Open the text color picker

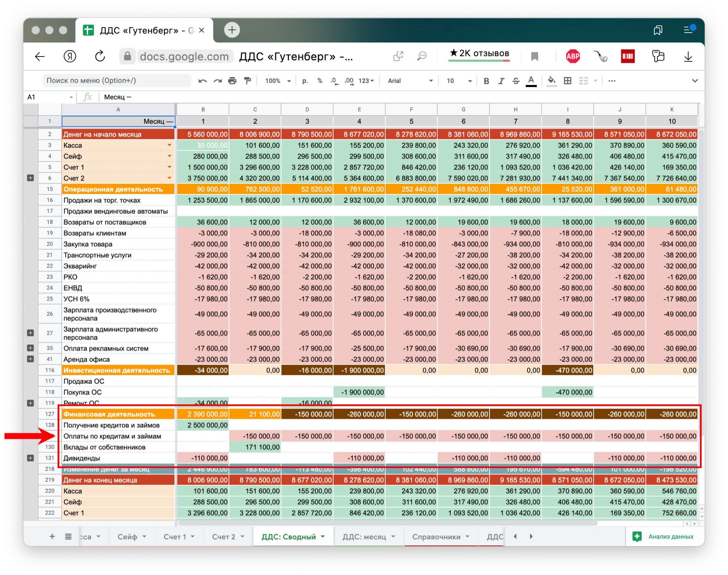[x=531, y=81]
